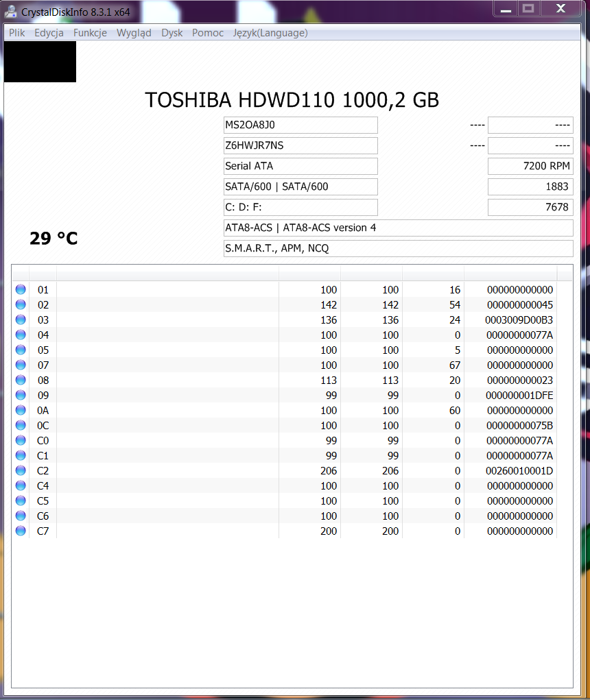Click threshold value 67 in row 07
Image resolution: width=590 pixels, height=700 pixels.
pyautogui.click(x=455, y=365)
